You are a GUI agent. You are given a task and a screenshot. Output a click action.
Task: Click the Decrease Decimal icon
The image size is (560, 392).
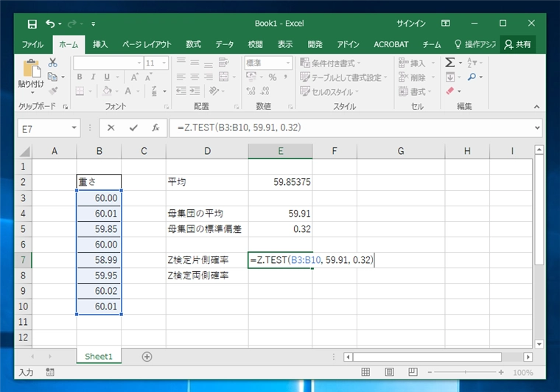coord(265,91)
